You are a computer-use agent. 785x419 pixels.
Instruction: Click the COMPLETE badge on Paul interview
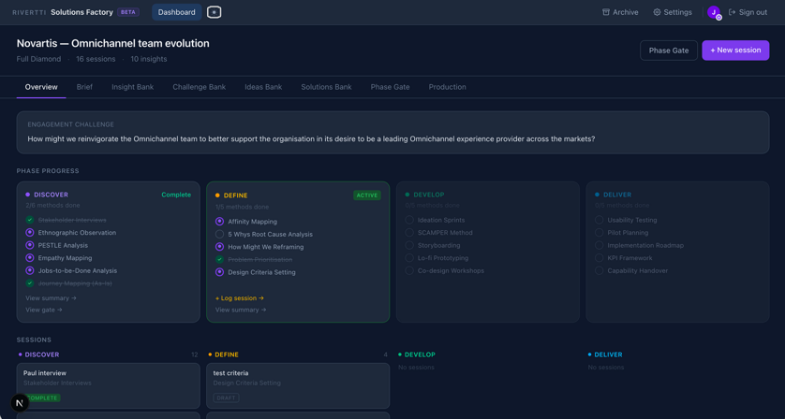click(x=43, y=398)
